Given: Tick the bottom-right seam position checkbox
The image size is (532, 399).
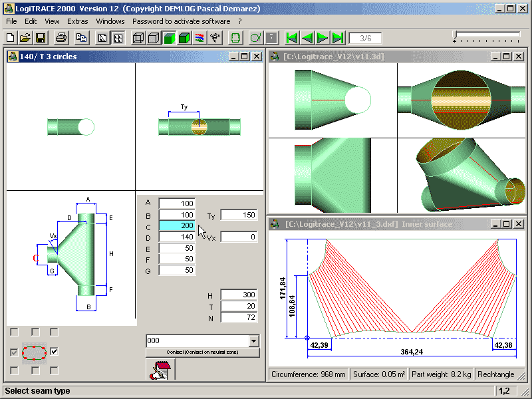Looking at the screenshot, I should pyautogui.click(x=54, y=370).
